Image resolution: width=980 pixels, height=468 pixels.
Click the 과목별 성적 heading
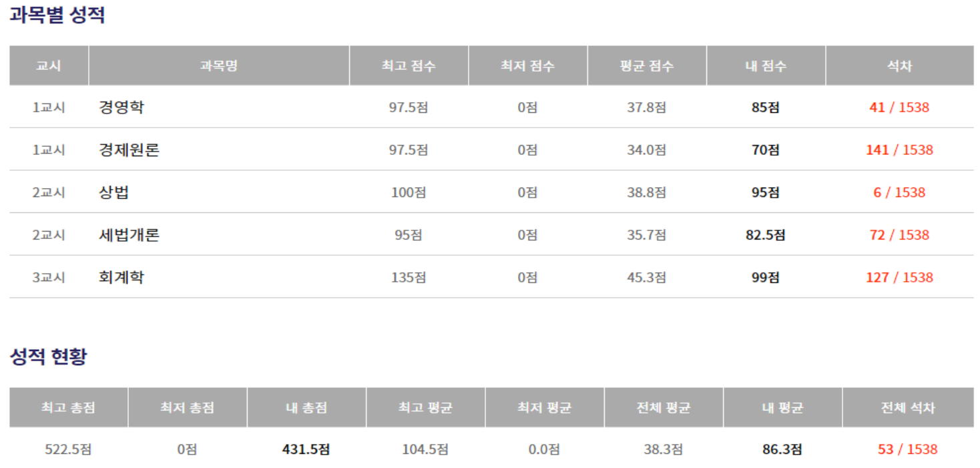tap(57, 15)
